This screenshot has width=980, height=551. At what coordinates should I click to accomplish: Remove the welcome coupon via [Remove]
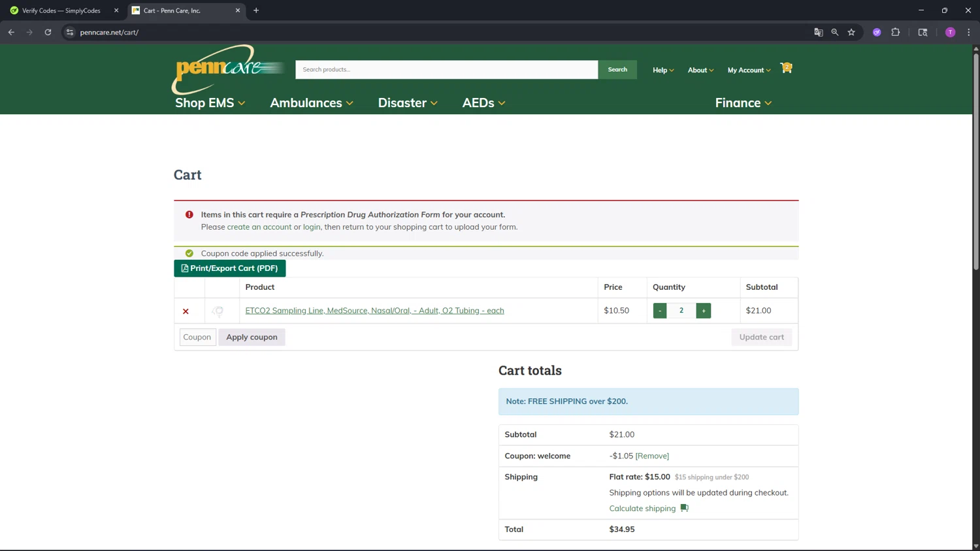click(x=652, y=456)
